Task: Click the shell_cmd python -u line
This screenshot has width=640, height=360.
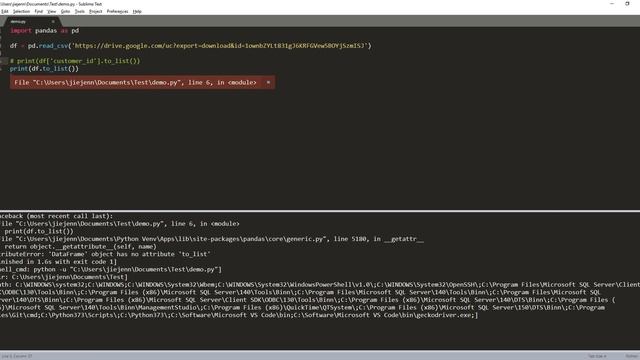Action: pyautogui.click(x=111, y=269)
